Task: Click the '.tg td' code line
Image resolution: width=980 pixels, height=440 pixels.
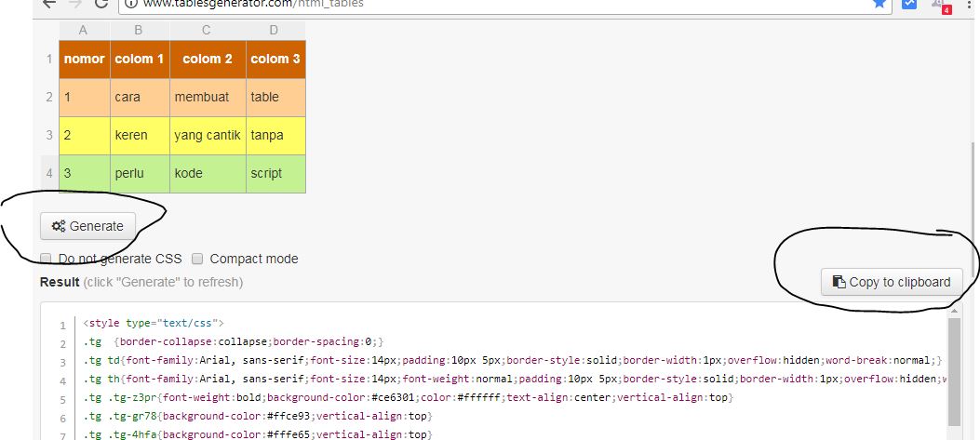Action: (x=513, y=361)
